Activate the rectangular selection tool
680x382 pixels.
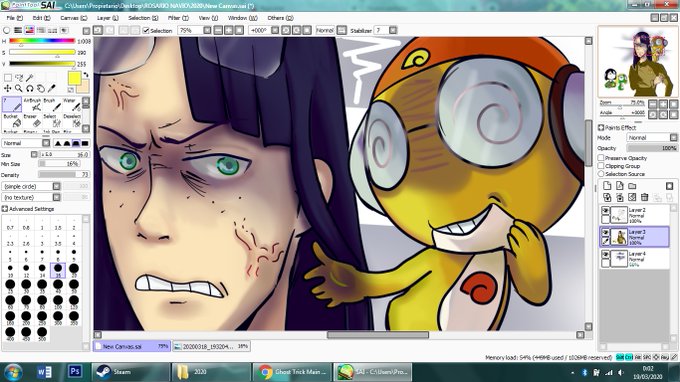pyautogui.click(x=8, y=78)
